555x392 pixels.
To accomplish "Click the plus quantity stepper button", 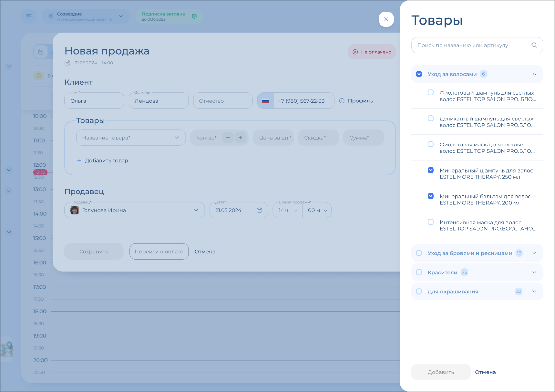I will pyautogui.click(x=240, y=138).
